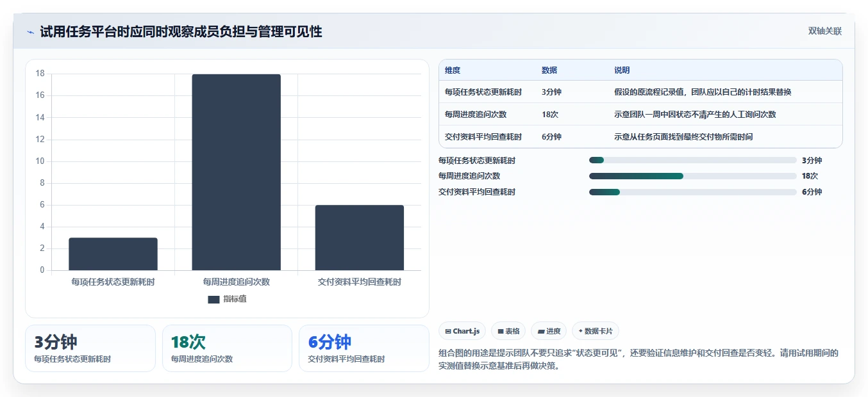Click the x-axis label 每周进度追问次数

click(237, 282)
